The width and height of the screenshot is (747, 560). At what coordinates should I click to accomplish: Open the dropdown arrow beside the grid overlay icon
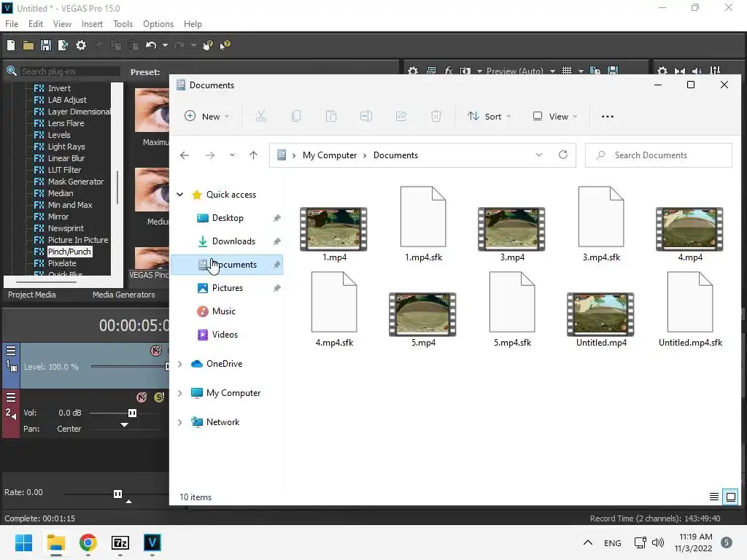(581, 71)
